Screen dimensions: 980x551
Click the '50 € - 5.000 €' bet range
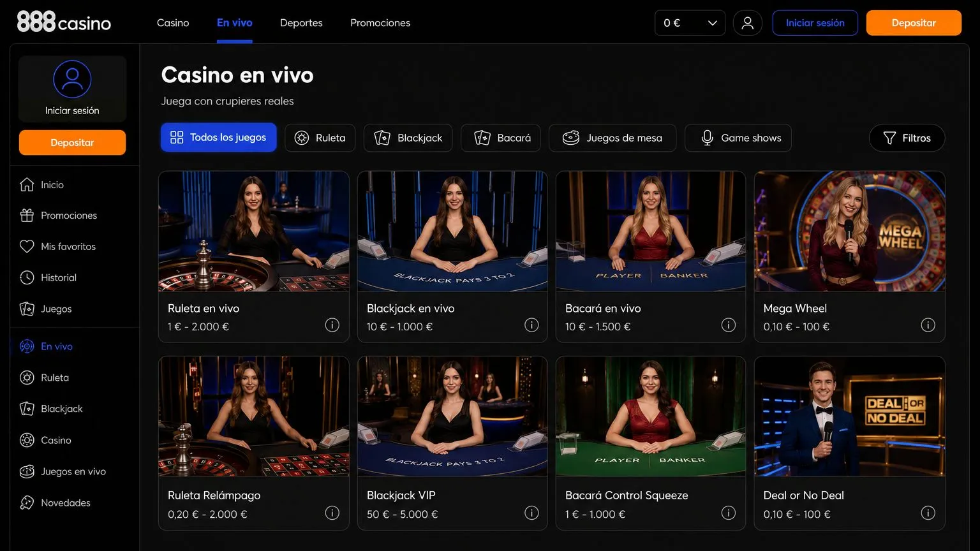(x=403, y=514)
